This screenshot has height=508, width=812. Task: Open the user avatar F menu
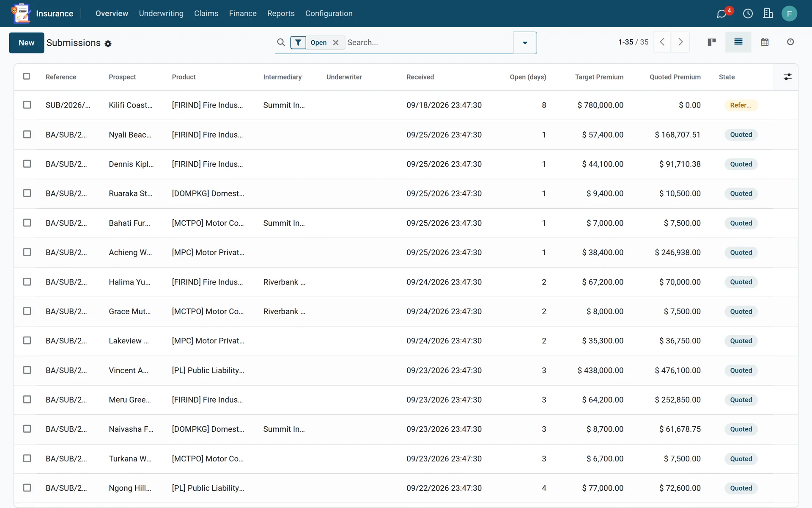pos(789,14)
